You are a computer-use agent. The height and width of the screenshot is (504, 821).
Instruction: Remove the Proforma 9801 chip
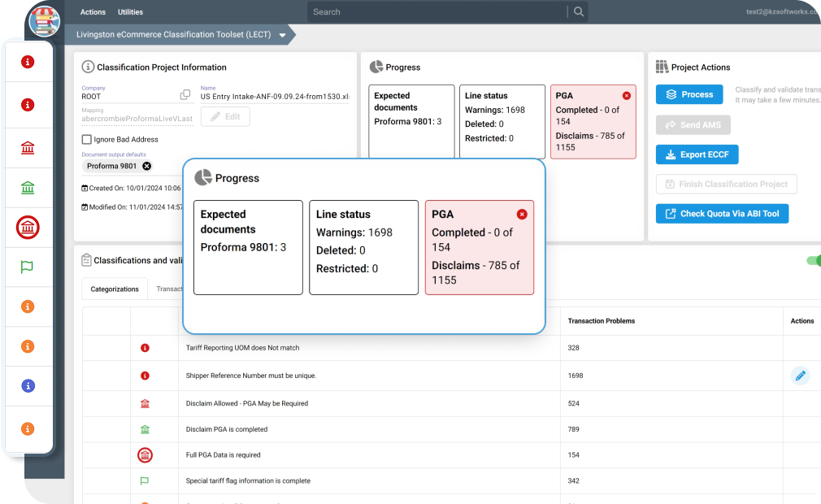[147, 166]
